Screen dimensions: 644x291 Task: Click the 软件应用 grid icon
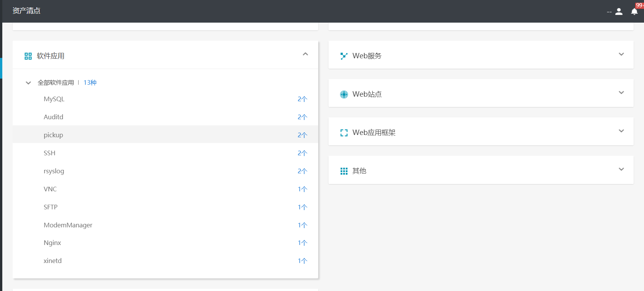pos(28,56)
